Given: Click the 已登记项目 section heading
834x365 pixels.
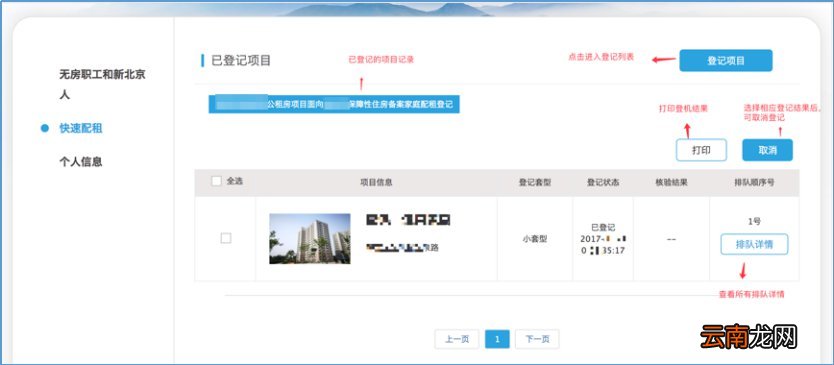Looking at the screenshot, I should click(241, 60).
